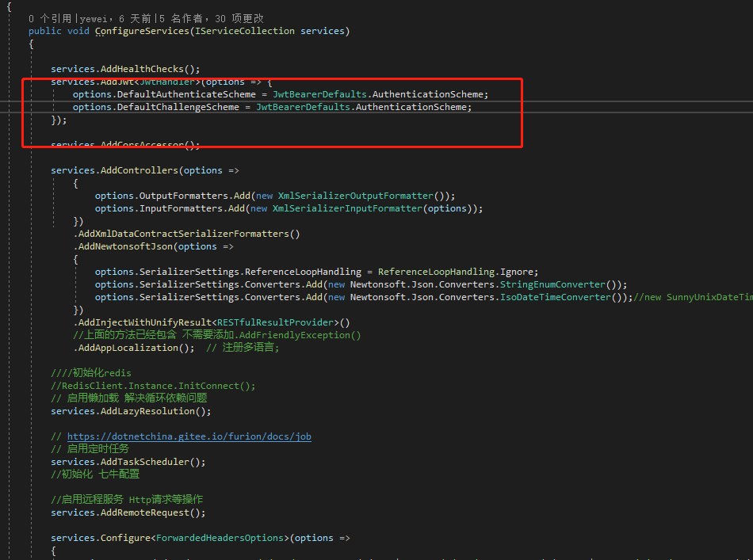Click AddNewtonsoftJson method call
This screenshot has width=753, height=560.
coord(125,246)
